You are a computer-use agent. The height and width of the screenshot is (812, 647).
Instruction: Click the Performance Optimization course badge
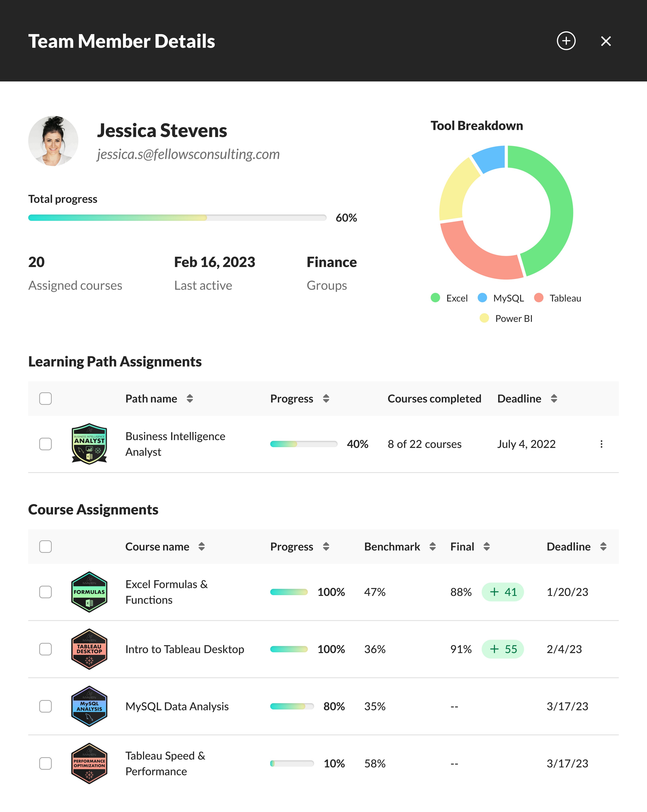coord(89,764)
